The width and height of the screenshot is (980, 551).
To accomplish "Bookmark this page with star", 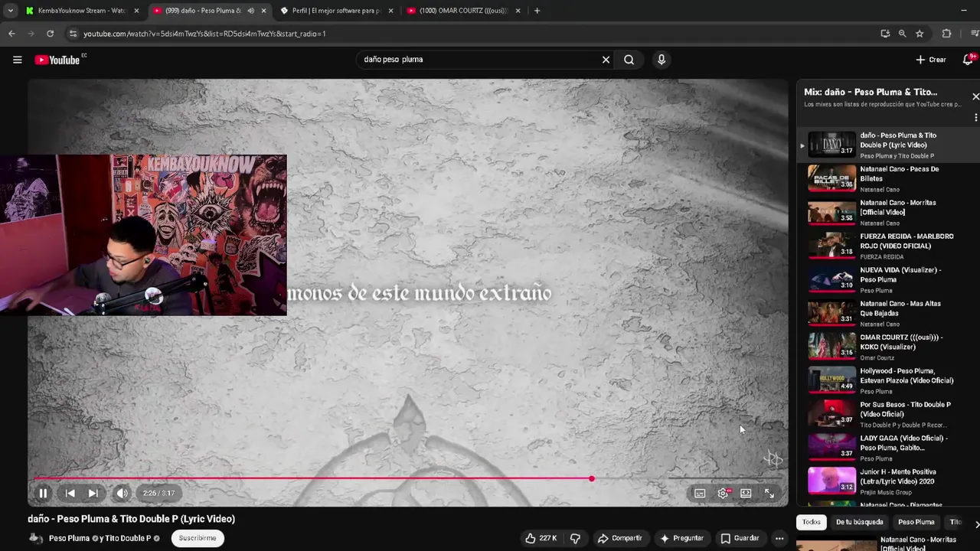I will [x=920, y=34].
